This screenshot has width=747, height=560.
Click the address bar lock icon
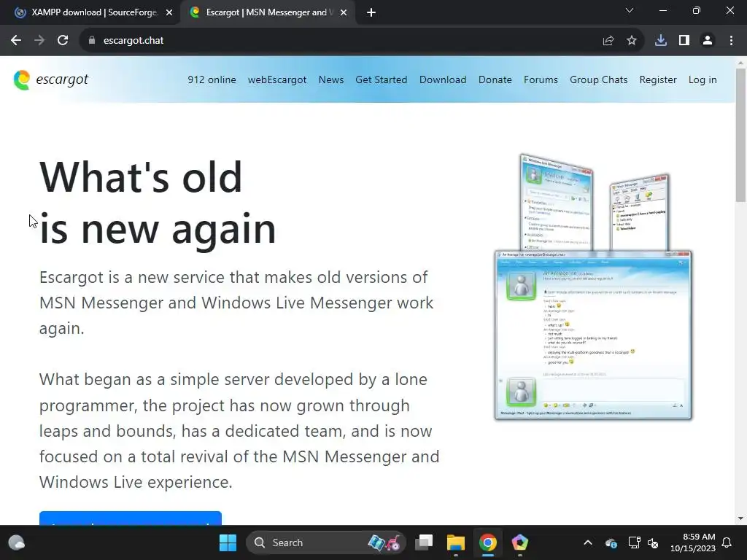point(92,41)
